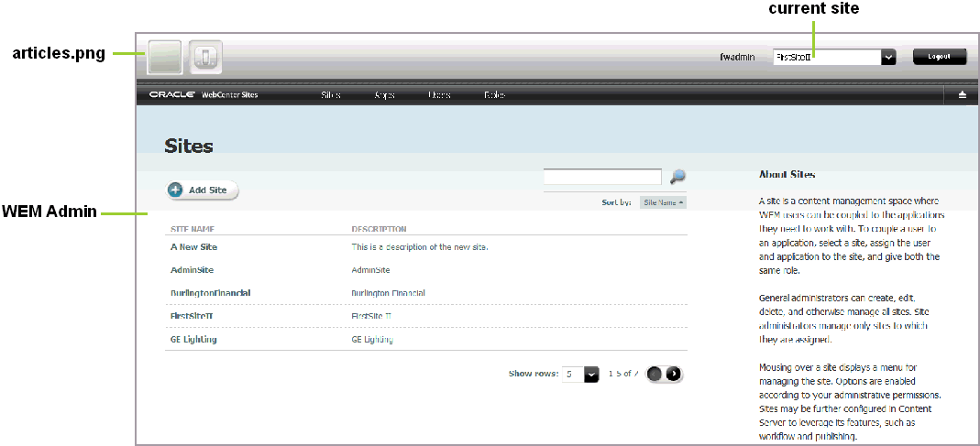Open the current site dropdown arrow
980x446 pixels.
(x=888, y=57)
